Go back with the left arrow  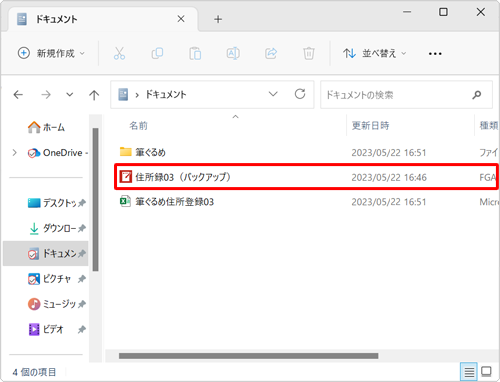click(x=18, y=95)
